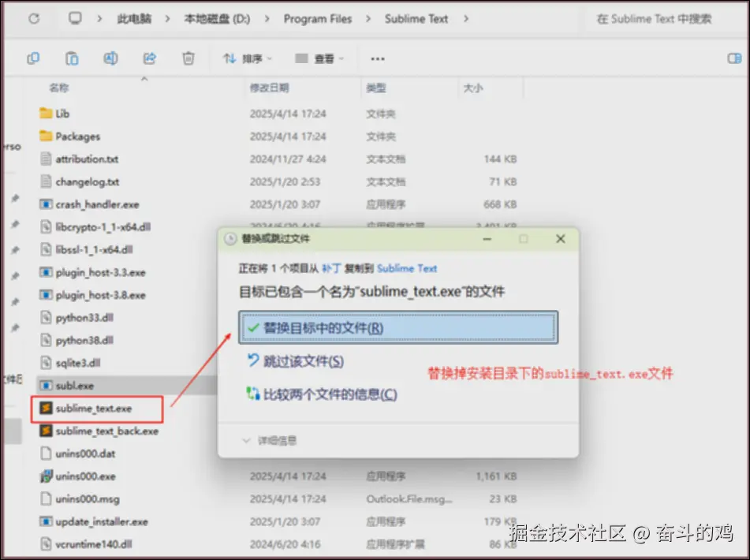
Task: Select the crash_handler.exe icon
Action: point(46,204)
